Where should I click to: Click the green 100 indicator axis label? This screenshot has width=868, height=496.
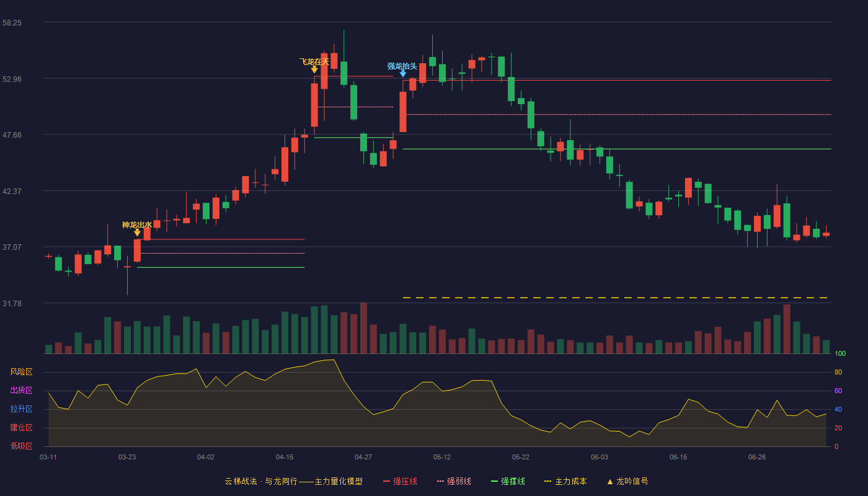(840, 353)
